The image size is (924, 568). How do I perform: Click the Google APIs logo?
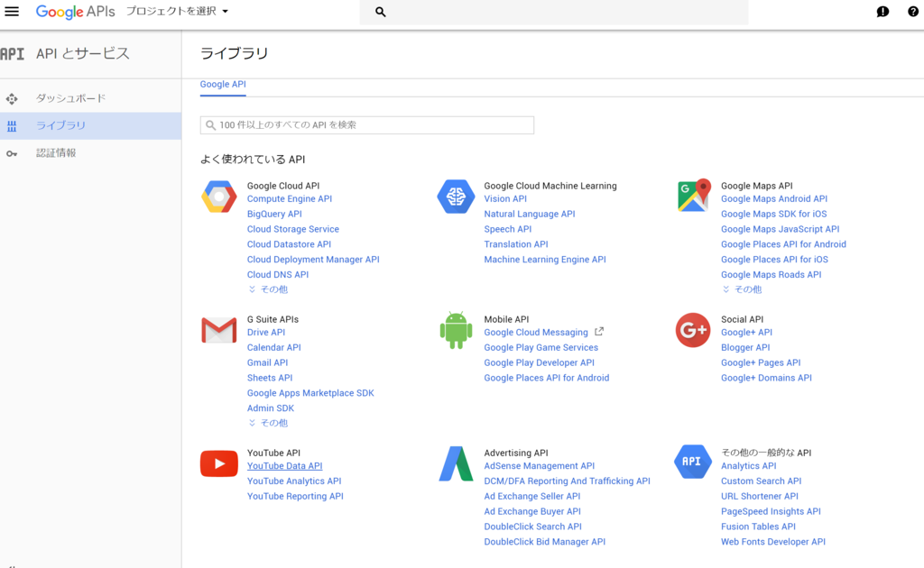(x=76, y=12)
